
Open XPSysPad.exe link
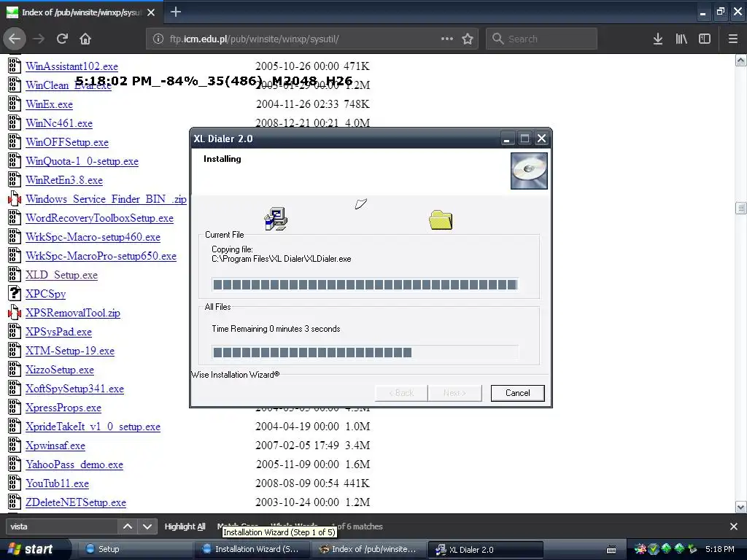click(58, 332)
